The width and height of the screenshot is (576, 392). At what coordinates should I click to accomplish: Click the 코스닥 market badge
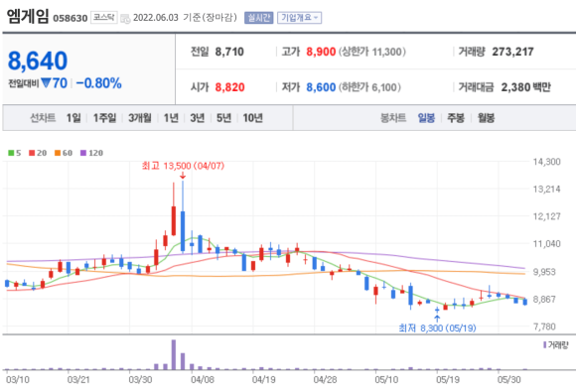point(104,17)
